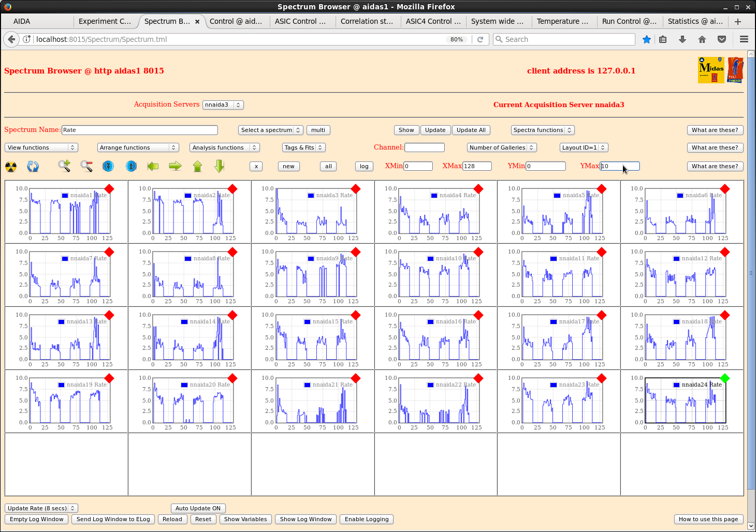The height and width of the screenshot is (532, 756).
Task: Click the blue double down arrow icon
Action: (x=108, y=166)
